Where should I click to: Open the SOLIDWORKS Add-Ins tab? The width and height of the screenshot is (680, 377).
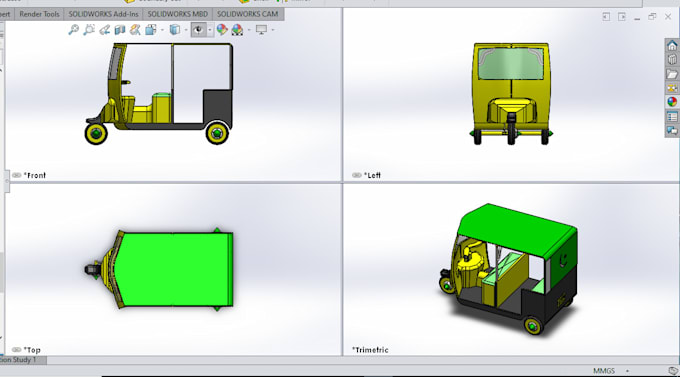tap(103, 14)
